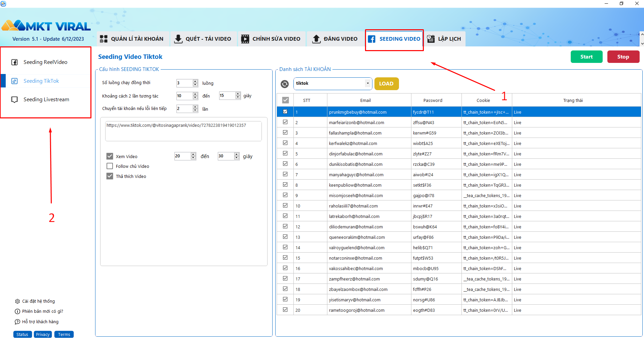This screenshot has height=338, width=644.
Task: Sort by the Email column header
Action: (x=369, y=100)
